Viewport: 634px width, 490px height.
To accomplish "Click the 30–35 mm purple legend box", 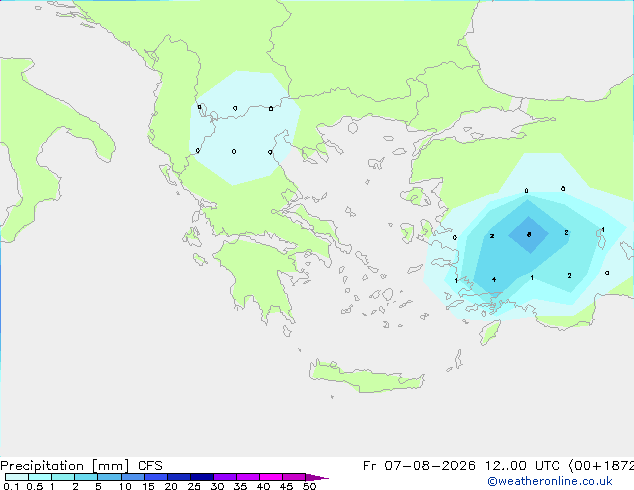I will [x=225, y=477].
